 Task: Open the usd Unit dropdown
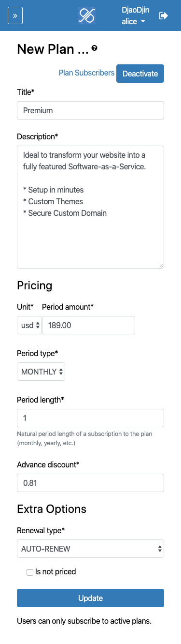pyautogui.click(x=29, y=325)
